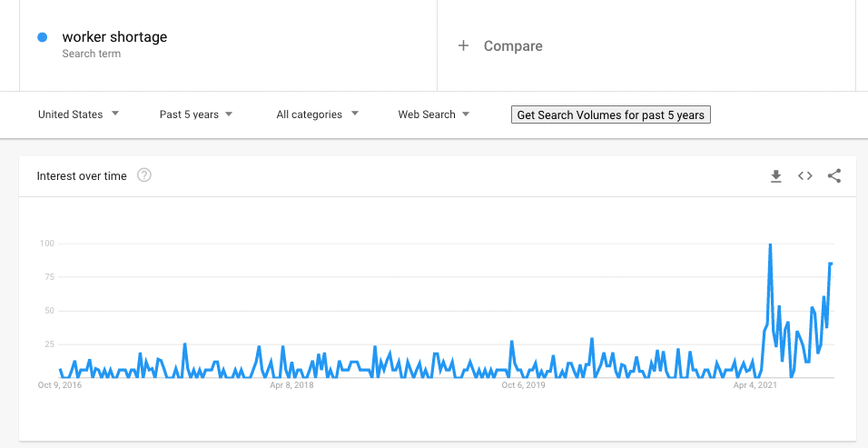Click the blue dot for worker shortage
868x448 pixels.
42,37
